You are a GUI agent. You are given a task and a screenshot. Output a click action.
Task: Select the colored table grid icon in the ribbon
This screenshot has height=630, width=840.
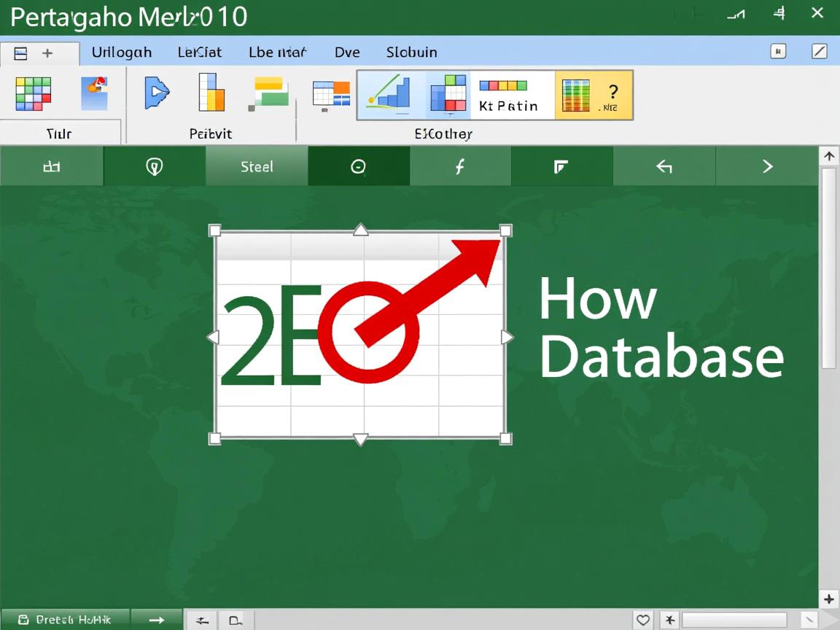[33, 95]
